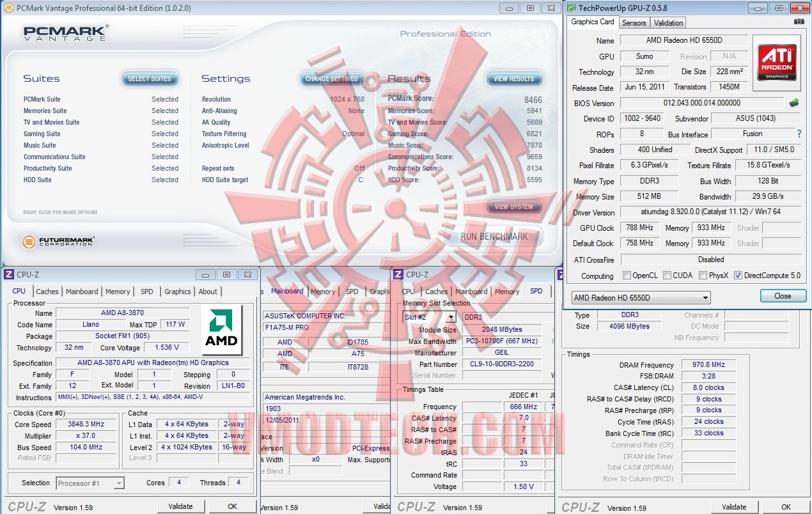Click the leftmost CPU-Z window title icon
Image resolution: width=812 pixels, height=514 pixels.
[9, 274]
